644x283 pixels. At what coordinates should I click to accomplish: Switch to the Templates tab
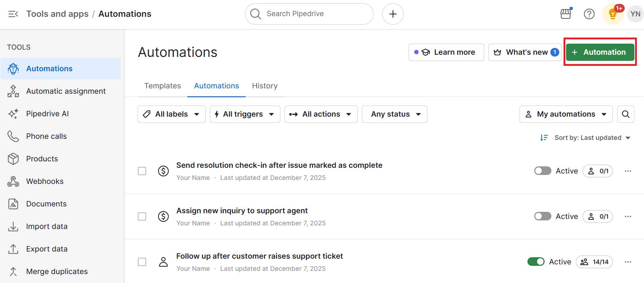pos(163,86)
